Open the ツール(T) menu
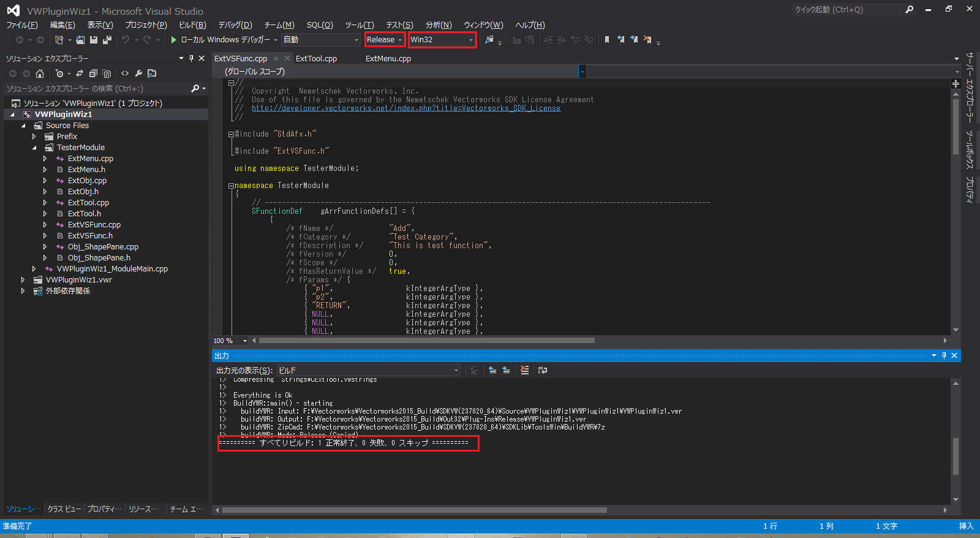 (359, 25)
